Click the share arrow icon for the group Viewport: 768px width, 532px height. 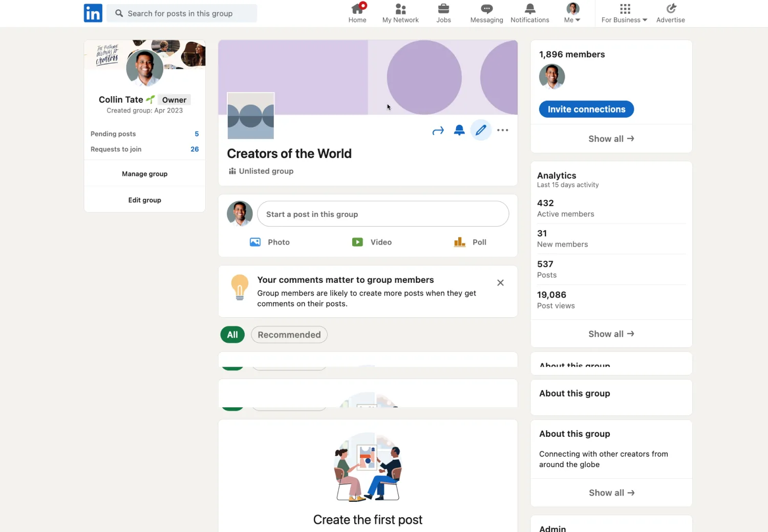pyautogui.click(x=438, y=131)
